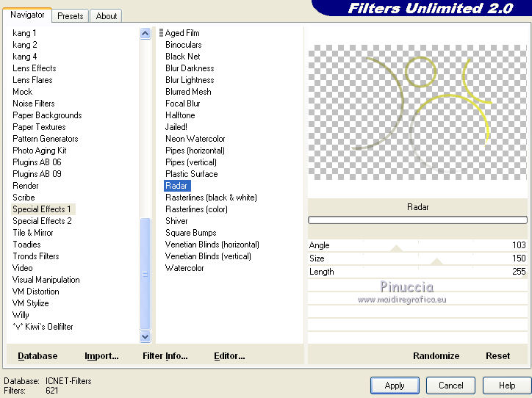Select Black Net filter
532x398 pixels.
point(182,57)
